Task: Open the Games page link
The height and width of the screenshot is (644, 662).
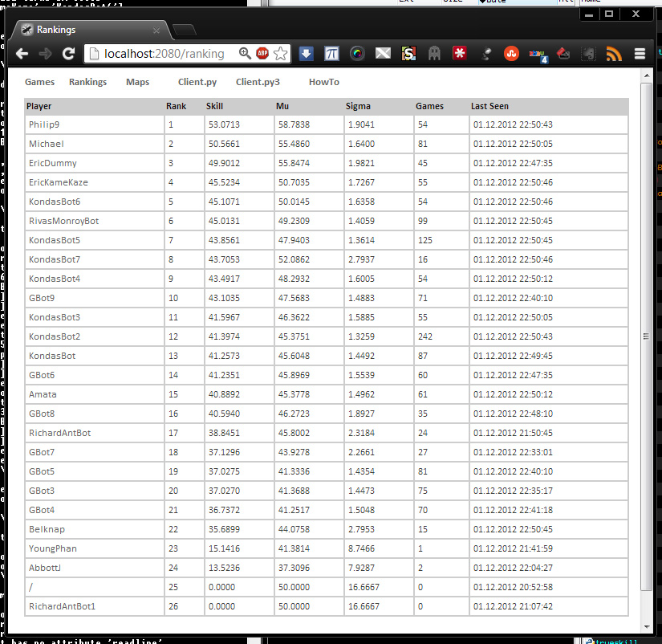Action: pos(39,82)
